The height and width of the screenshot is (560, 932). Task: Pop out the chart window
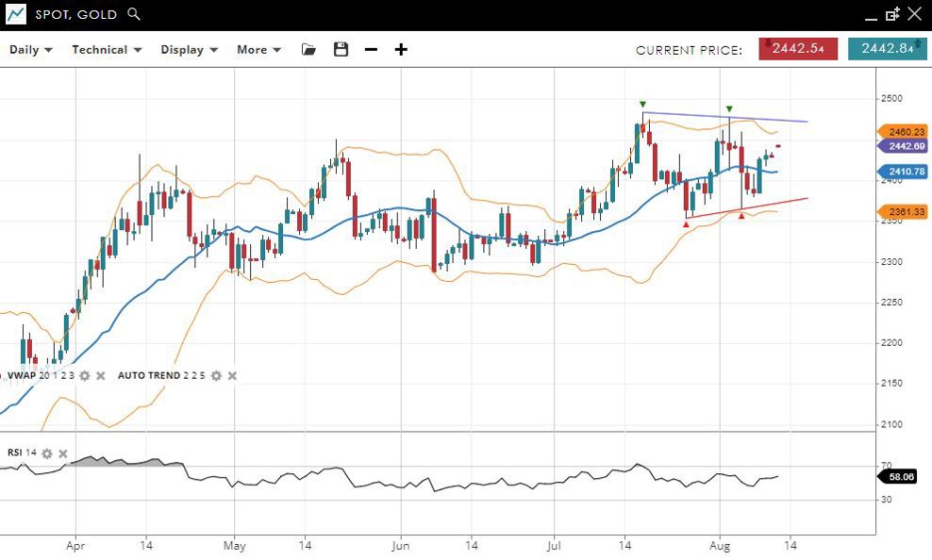(892, 14)
